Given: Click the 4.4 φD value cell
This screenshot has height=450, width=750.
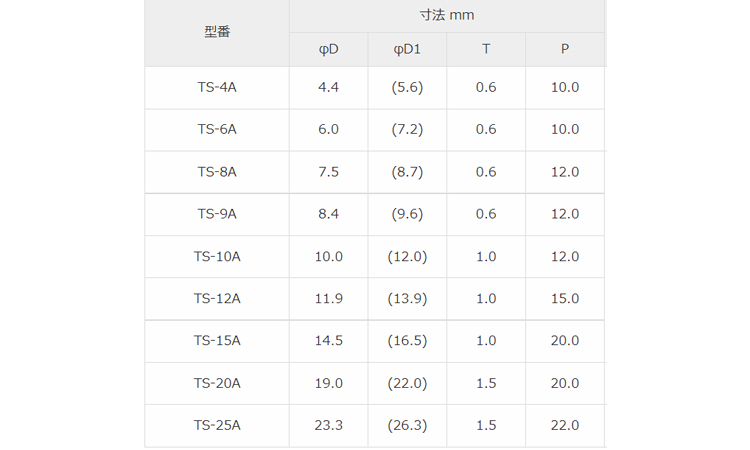Looking at the screenshot, I should tap(328, 87).
